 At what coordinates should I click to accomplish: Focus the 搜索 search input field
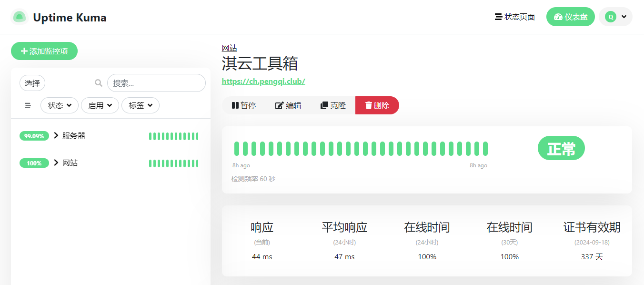(156, 83)
